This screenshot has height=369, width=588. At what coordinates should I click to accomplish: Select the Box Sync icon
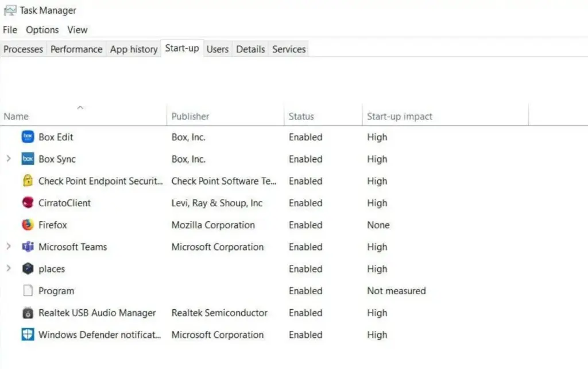[x=28, y=159]
